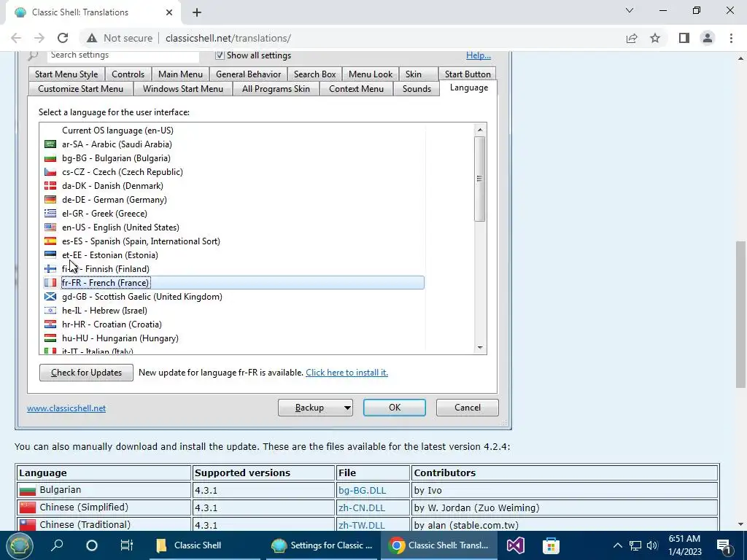
Task: Click the browser back arrow
Action: [x=16, y=38]
